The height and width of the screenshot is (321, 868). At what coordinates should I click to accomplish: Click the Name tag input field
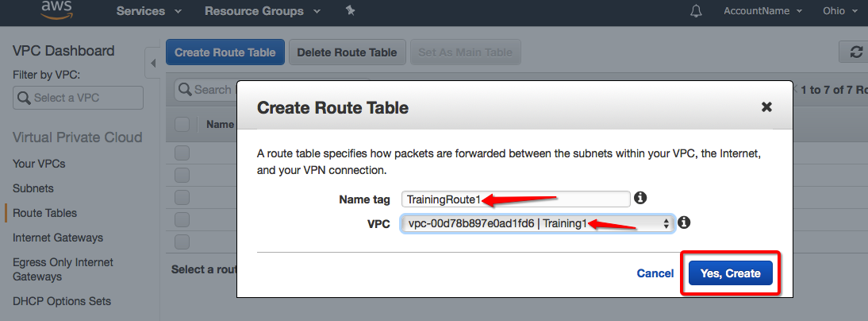tap(516, 199)
